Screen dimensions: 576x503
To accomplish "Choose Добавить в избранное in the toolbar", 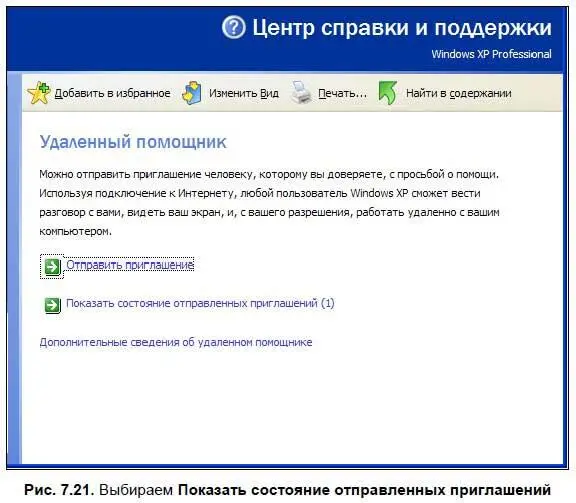I will [x=112, y=93].
